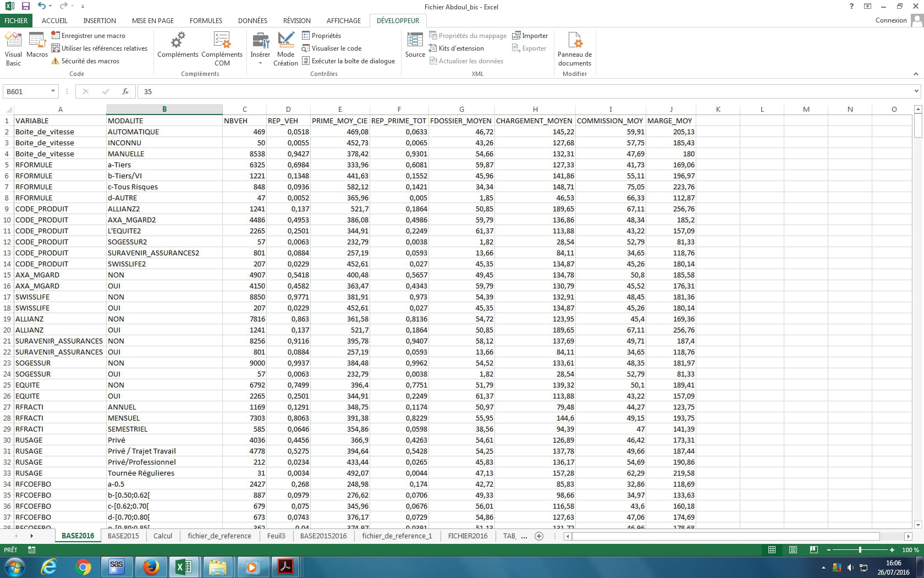Open Sécurité des macros
The width and height of the screenshot is (924, 578).
tap(85, 61)
